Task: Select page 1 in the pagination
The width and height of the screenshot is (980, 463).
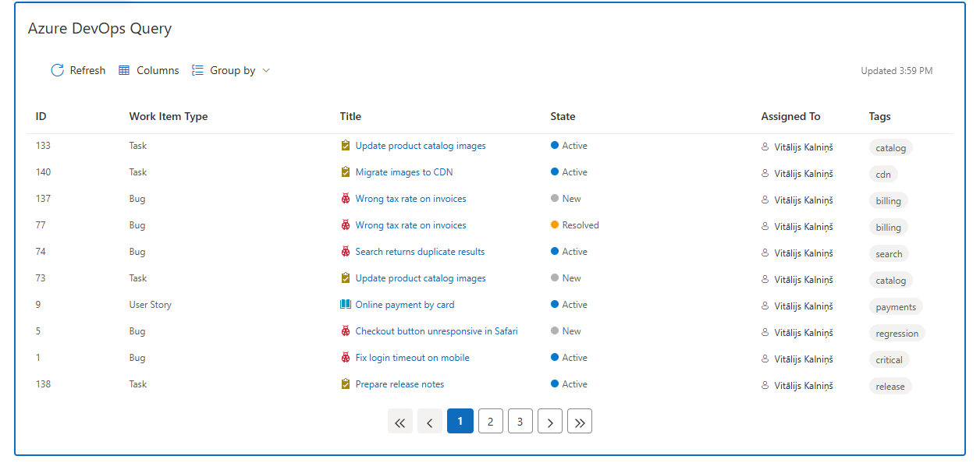Action: [460, 422]
